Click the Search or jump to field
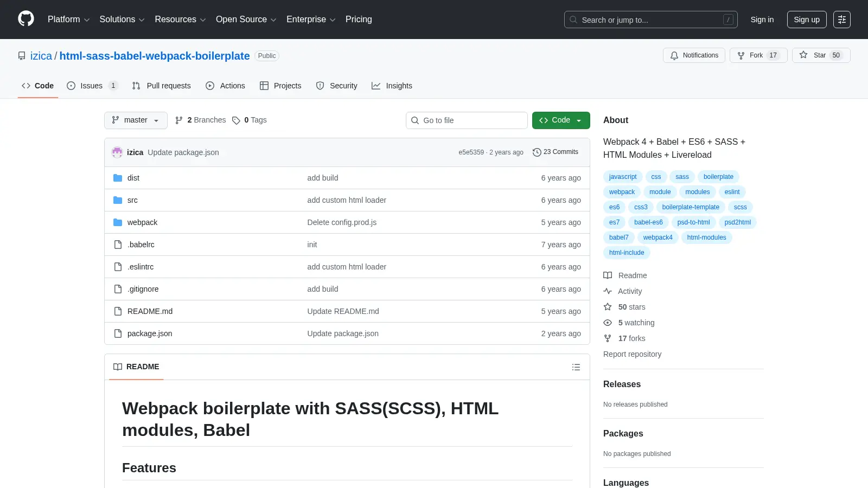Image resolution: width=868 pixels, height=488 pixels. (x=650, y=20)
